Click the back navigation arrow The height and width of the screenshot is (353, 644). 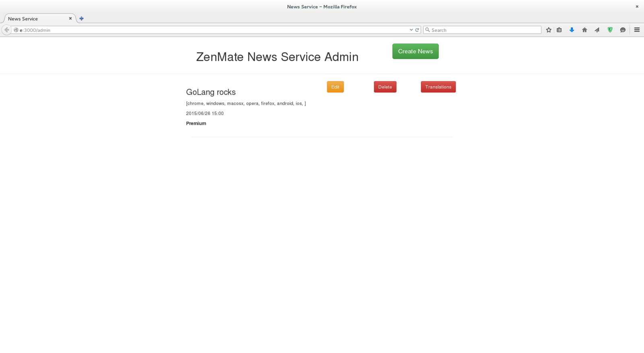6,30
